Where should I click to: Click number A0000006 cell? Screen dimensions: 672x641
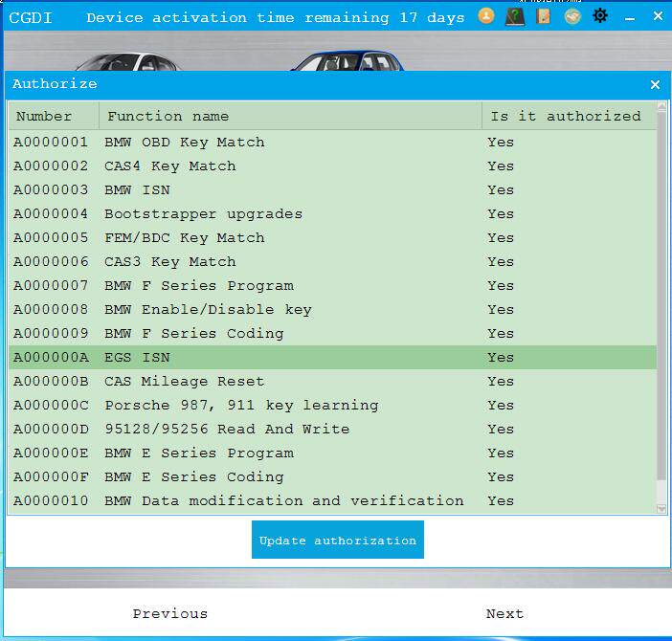pos(51,261)
